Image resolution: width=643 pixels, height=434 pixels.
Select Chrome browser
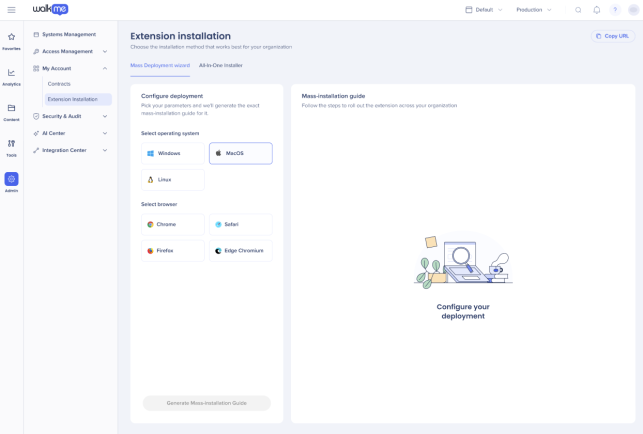[173, 224]
